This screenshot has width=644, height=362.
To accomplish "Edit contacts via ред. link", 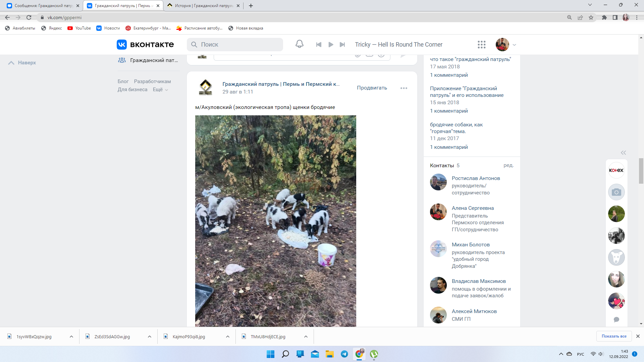I will point(508,165).
